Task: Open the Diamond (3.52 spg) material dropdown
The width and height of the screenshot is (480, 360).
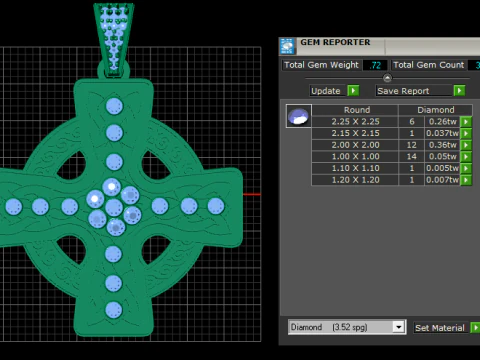Action: point(399,327)
